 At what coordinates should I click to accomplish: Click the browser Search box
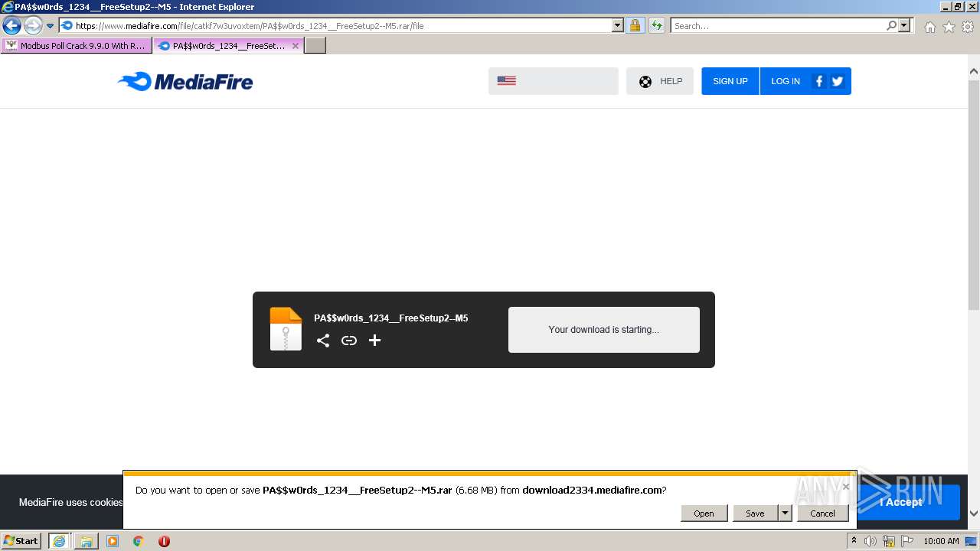point(778,26)
